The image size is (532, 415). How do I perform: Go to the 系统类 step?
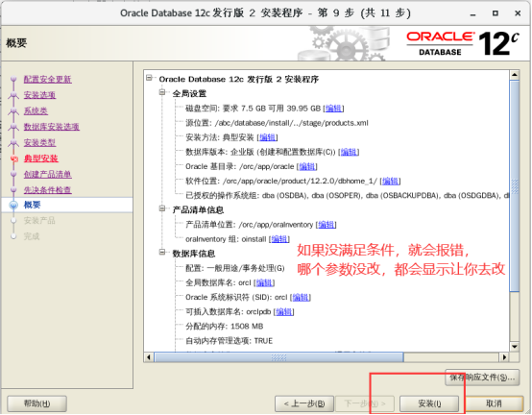tap(36, 111)
